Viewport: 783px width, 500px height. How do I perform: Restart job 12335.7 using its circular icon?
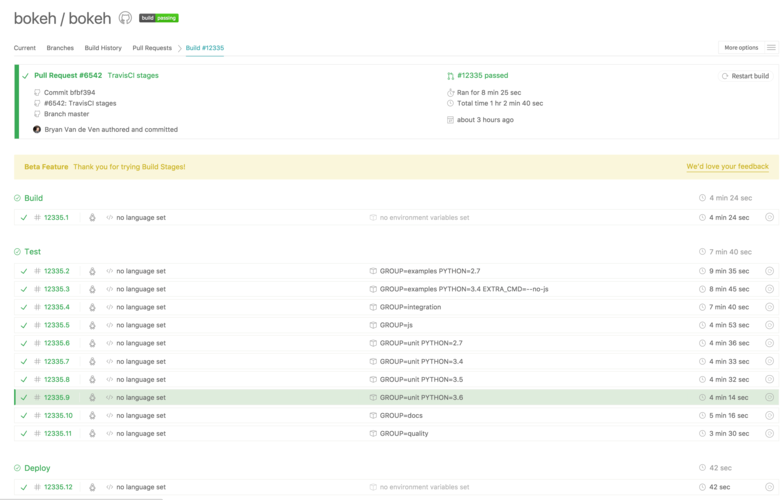770,361
